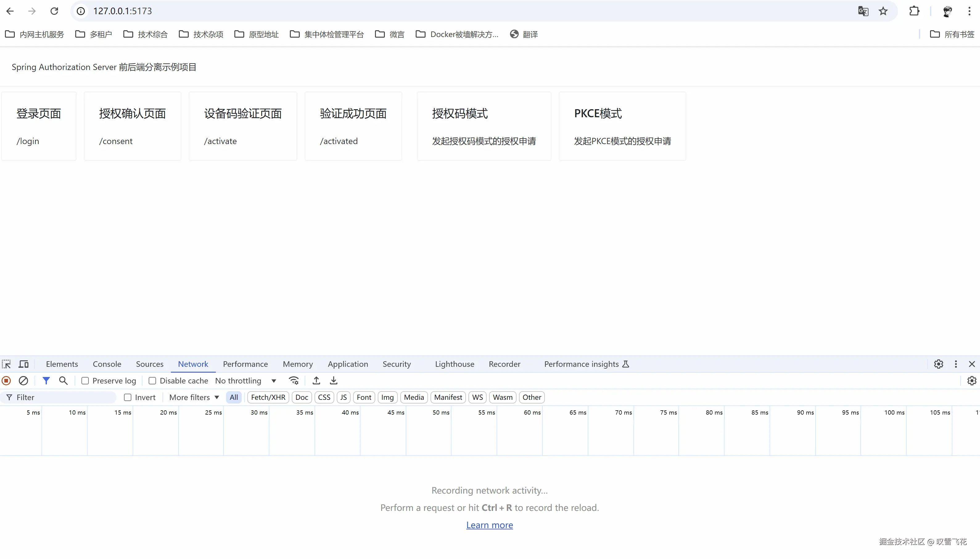Open the Docker被墙解决方 bookmark folder
Image resolution: width=980 pixels, height=559 pixels.
(457, 34)
